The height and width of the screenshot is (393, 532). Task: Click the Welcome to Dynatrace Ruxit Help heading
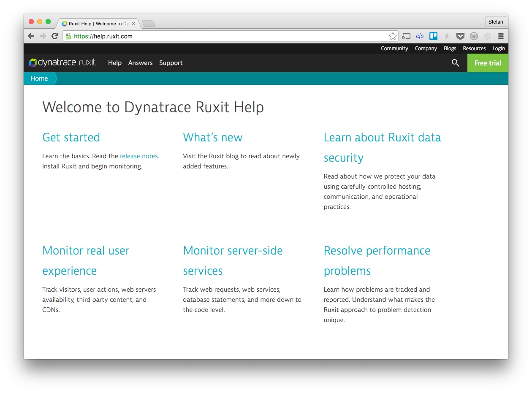pyautogui.click(x=153, y=107)
